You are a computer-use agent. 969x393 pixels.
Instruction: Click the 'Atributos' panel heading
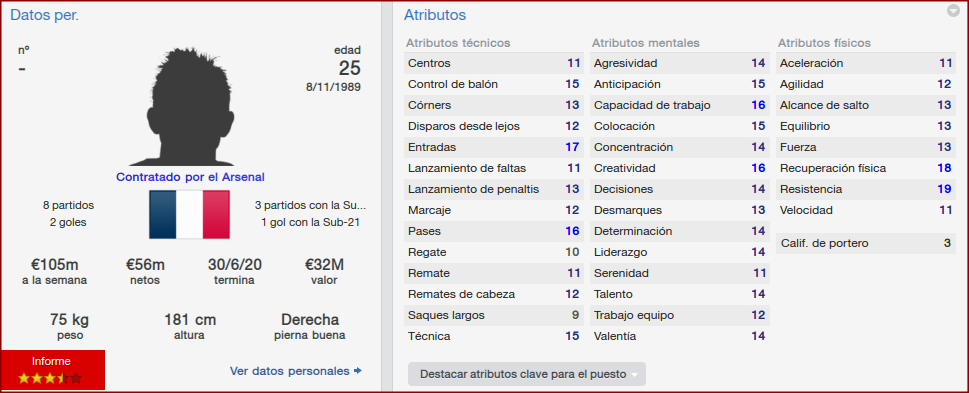click(435, 15)
